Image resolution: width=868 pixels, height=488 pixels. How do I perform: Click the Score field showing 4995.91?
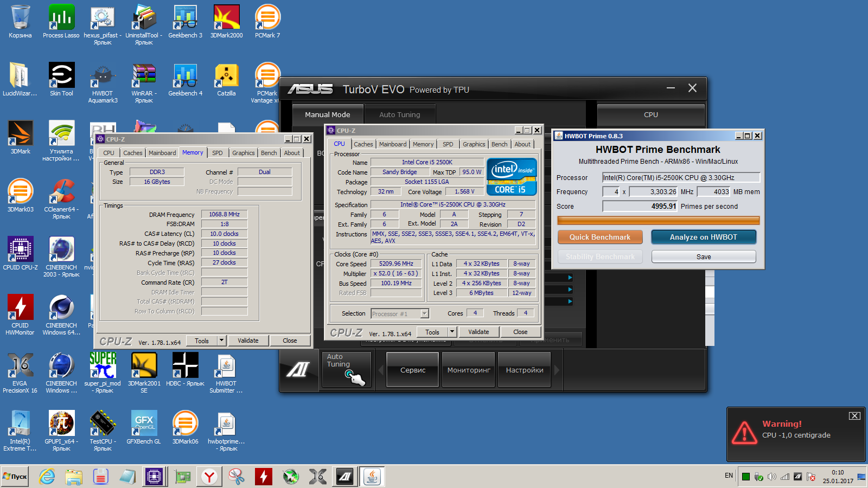click(x=640, y=206)
